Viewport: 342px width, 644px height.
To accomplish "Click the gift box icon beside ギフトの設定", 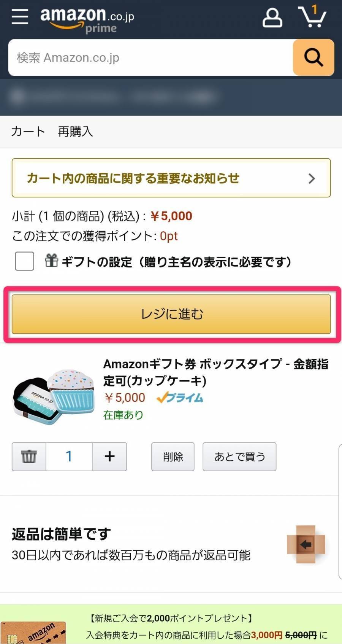I will coord(51,261).
